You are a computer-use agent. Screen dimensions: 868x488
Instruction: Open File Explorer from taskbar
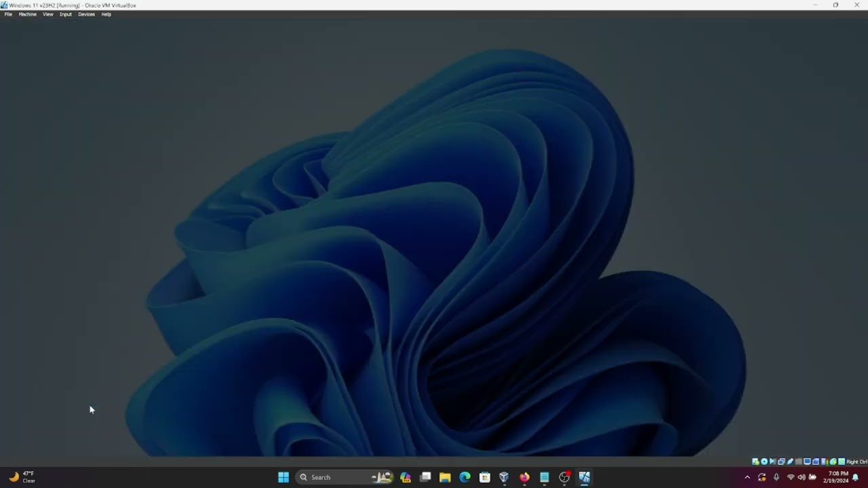tap(445, 477)
